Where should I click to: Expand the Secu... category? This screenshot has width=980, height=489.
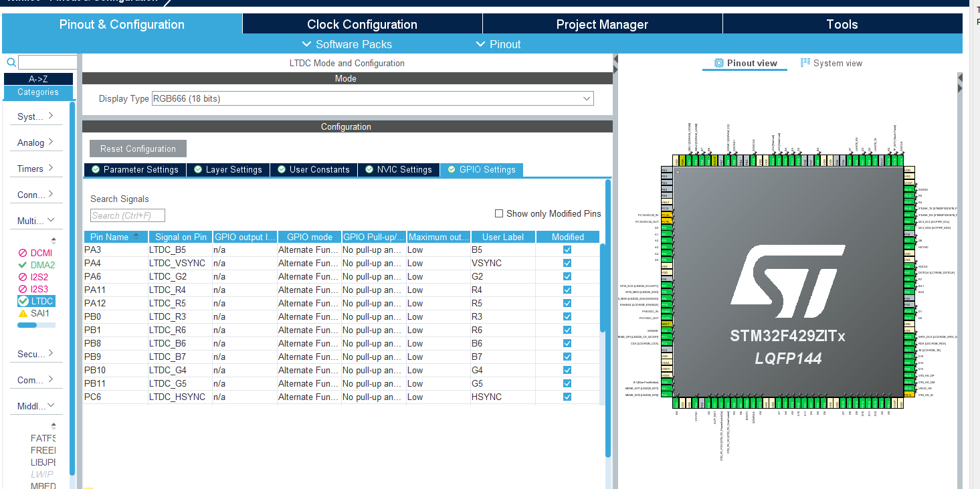point(35,353)
